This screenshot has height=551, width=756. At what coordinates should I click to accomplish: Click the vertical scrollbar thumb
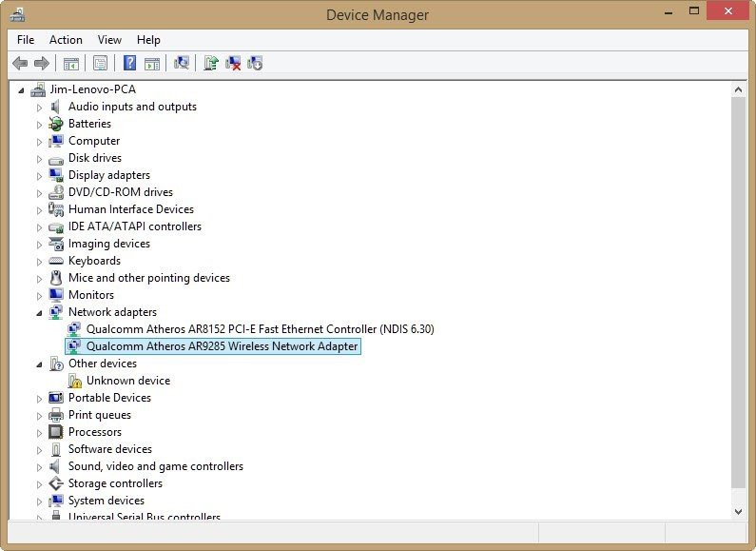tap(738, 292)
